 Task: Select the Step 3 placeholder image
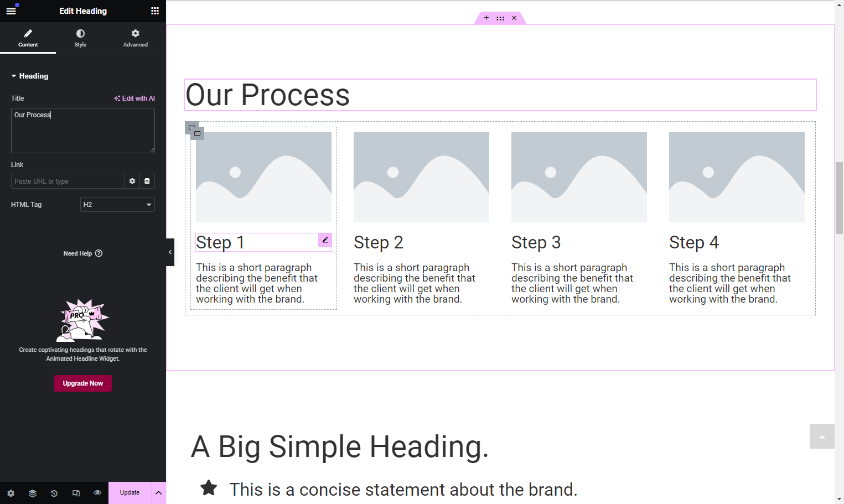[579, 177]
